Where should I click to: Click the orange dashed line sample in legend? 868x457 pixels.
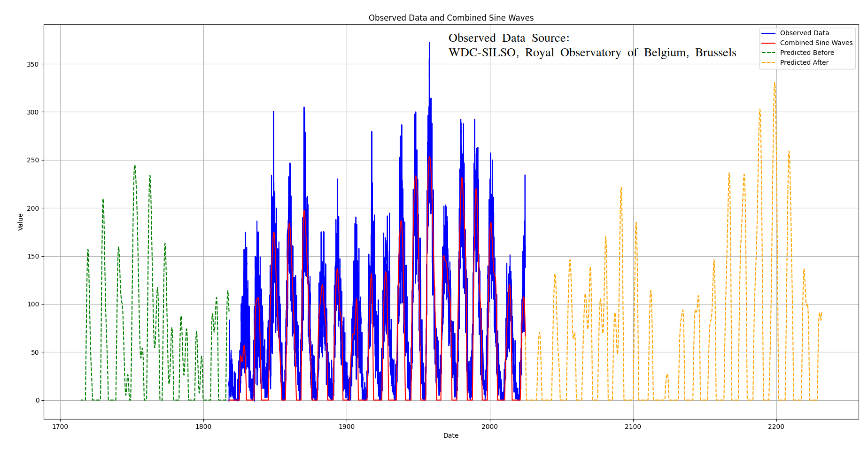click(768, 63)
